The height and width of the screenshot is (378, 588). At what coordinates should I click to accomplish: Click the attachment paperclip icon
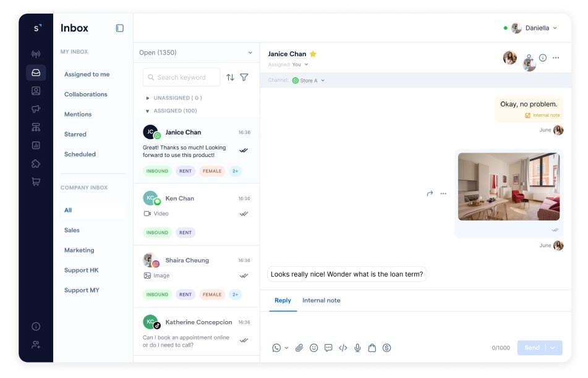[299, 348]
